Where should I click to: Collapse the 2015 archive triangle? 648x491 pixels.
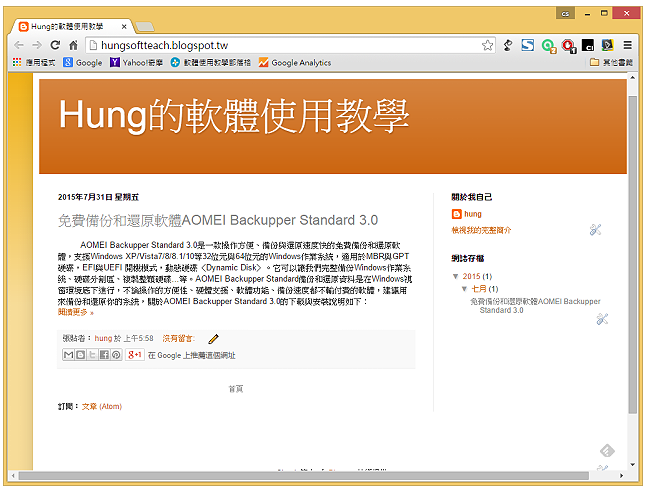click(455, 276)
